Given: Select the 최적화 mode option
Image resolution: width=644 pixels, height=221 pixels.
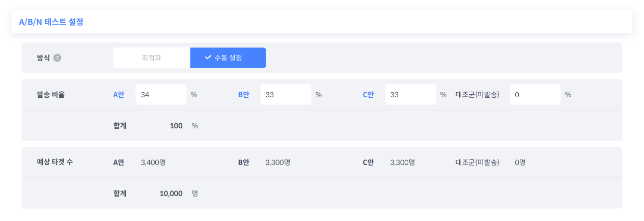Looking at the screenshot, I should 151,58.
